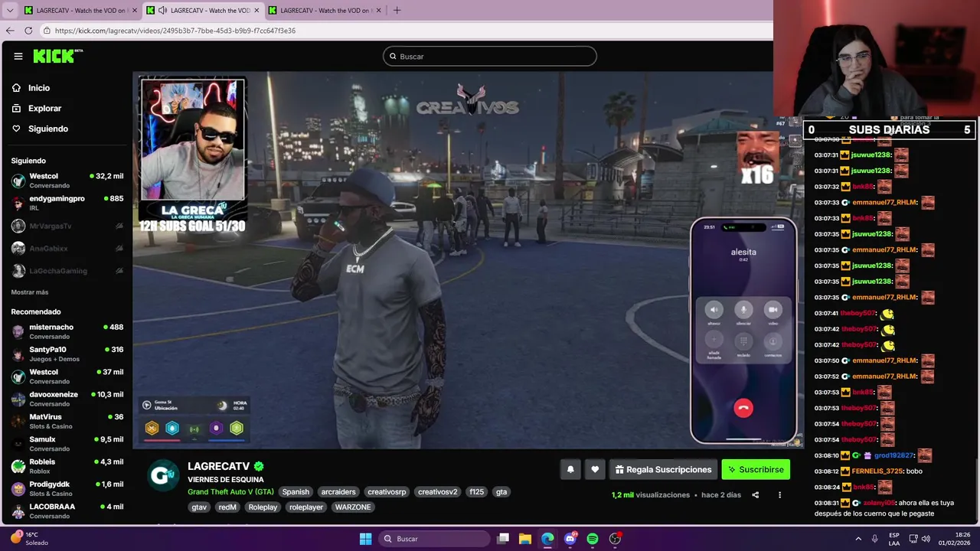Image resolution: width=980 pixels, height=551 pixels.
Task: Reload the page
Action: pos(28,31)
